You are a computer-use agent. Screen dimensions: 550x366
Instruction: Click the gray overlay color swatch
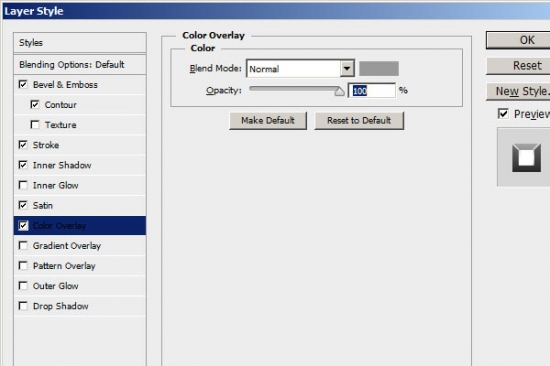(379, 68)
